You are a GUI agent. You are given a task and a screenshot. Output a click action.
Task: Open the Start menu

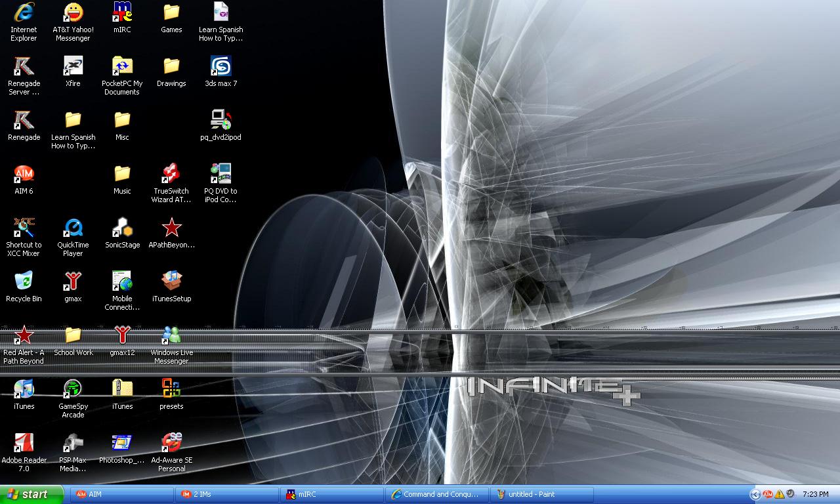tap(31, 494)
